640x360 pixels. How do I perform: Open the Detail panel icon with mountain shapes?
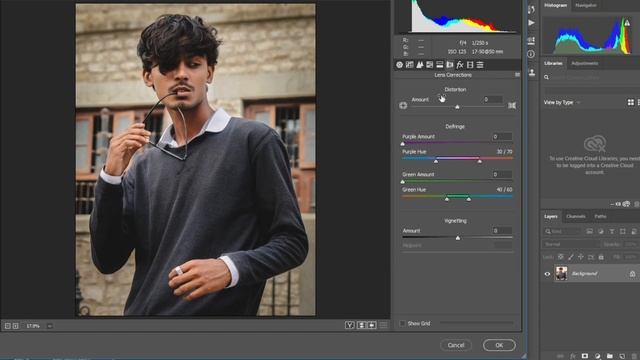[420, 64]
